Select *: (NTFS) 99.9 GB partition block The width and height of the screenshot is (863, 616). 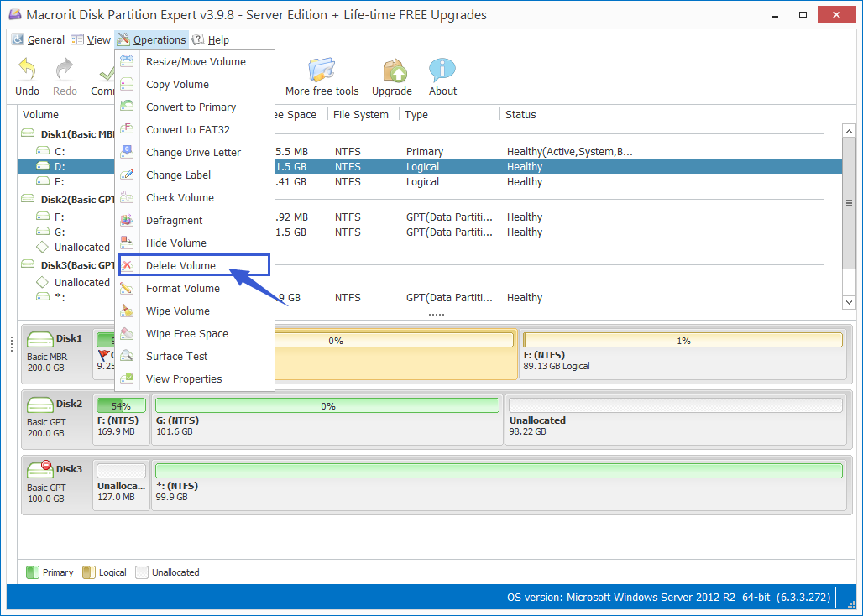[499, 485]
